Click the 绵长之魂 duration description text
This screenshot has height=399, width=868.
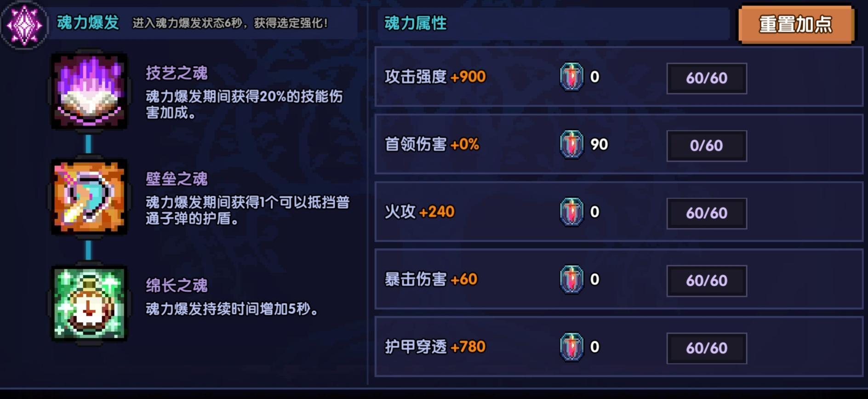(x=232, y=309)
